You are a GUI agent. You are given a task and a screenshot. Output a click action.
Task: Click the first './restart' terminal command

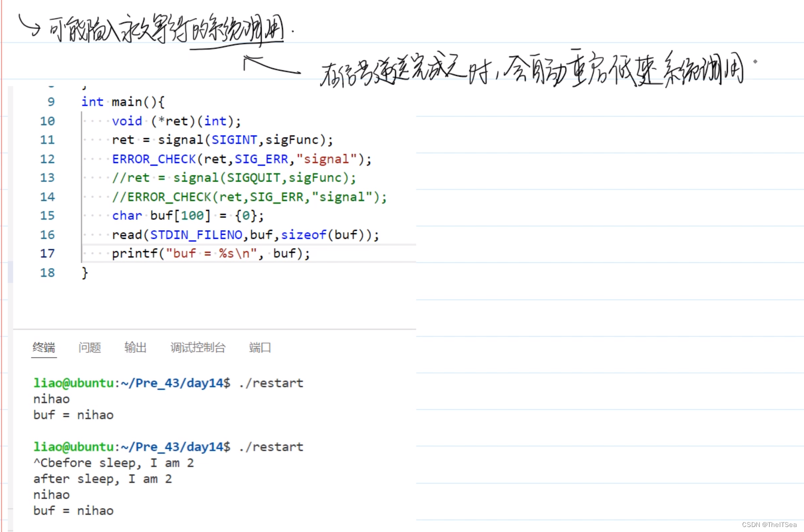(271, 383)
